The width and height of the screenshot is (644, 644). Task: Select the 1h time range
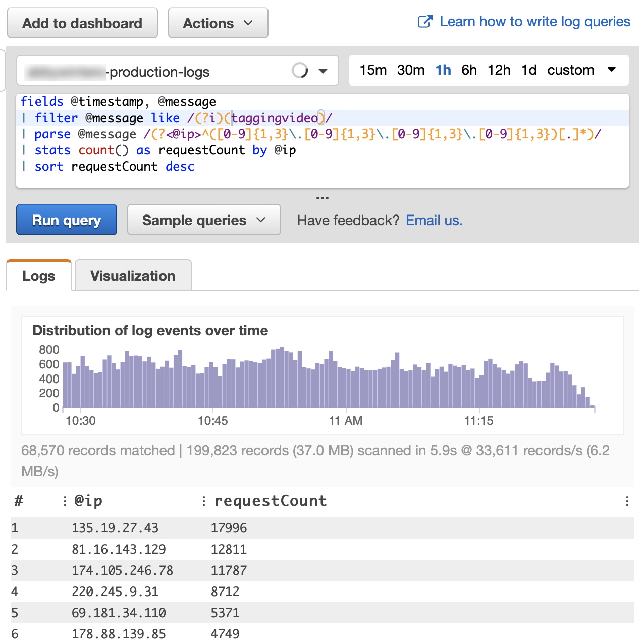click(x=443, y=70)
